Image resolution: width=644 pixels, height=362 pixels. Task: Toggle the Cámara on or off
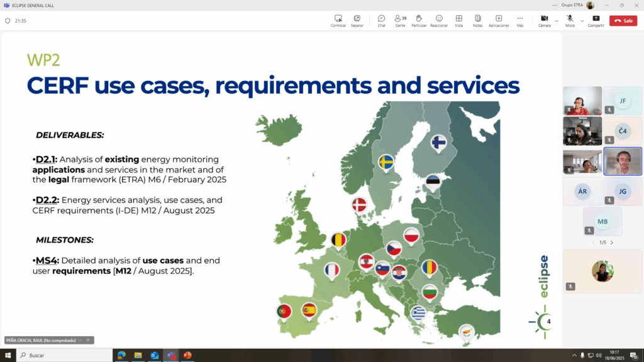point(544,21)
